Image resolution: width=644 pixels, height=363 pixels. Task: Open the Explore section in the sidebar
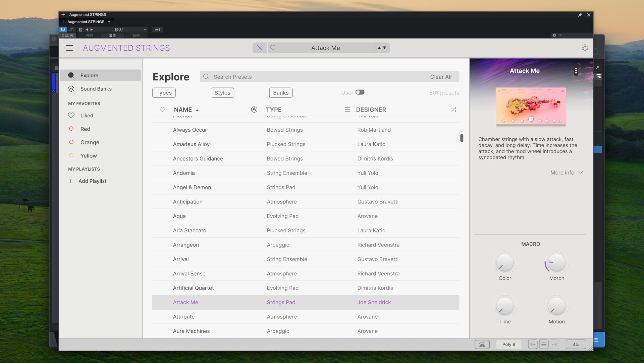click(x=100, y=76)
